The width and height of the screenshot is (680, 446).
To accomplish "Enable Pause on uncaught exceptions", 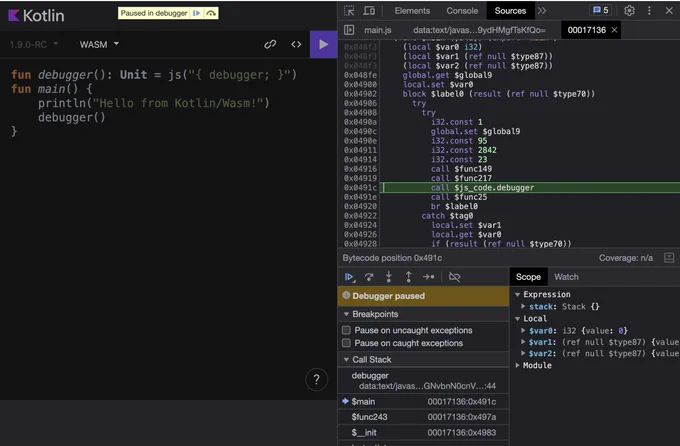I will coord(346,330).
